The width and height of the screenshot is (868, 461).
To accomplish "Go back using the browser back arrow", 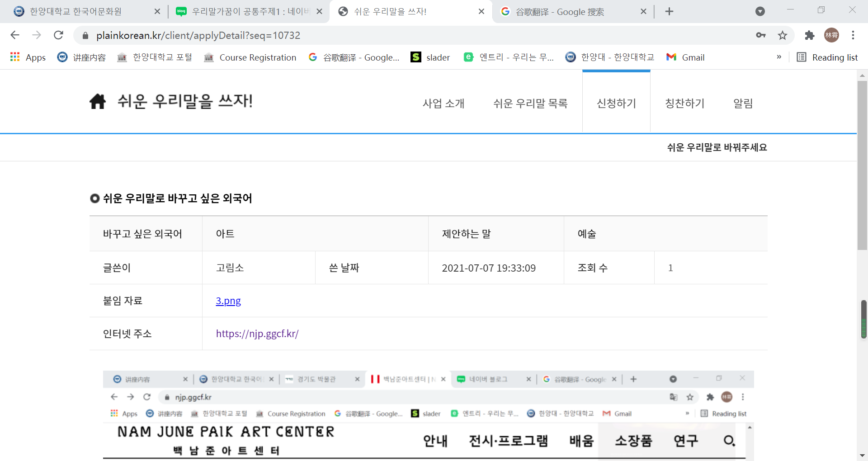I will click(x=15, y=35).
